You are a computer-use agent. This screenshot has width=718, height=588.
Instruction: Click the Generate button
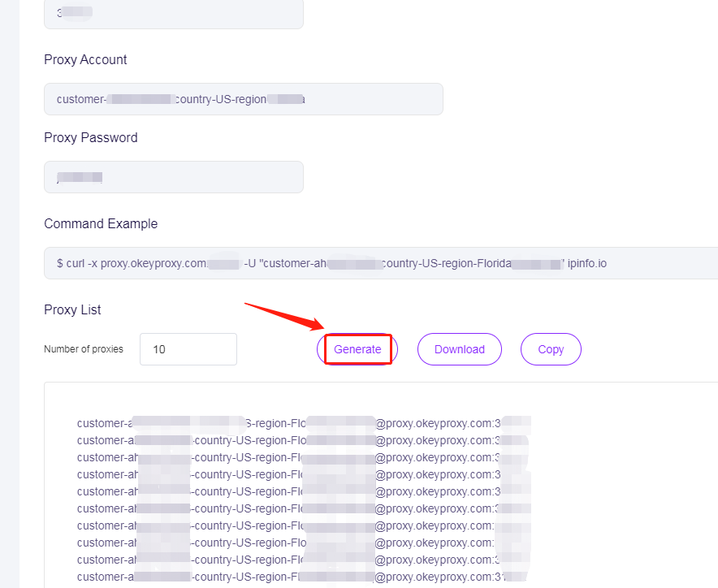coord(357,349)
